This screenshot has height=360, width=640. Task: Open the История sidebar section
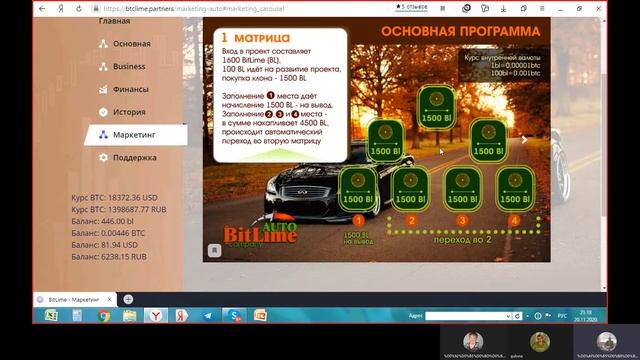[x=129, y=112]
